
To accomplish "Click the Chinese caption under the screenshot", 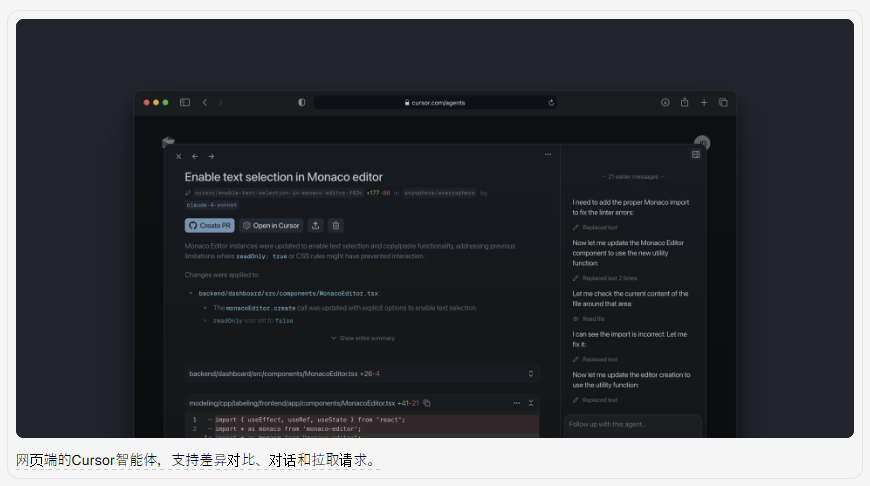I will tap(198, 460).
